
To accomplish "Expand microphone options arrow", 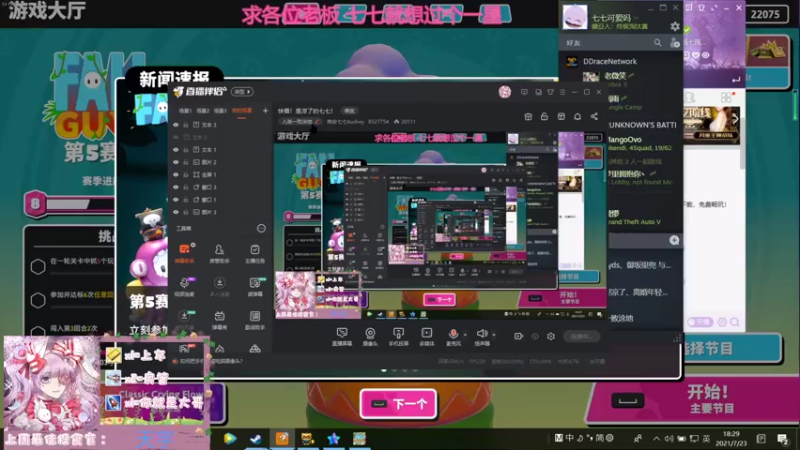I will click(465, 335).
